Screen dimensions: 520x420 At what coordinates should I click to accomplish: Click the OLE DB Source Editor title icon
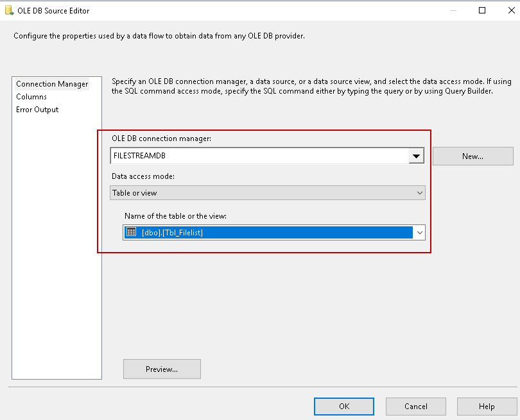(x=10, y=10)
